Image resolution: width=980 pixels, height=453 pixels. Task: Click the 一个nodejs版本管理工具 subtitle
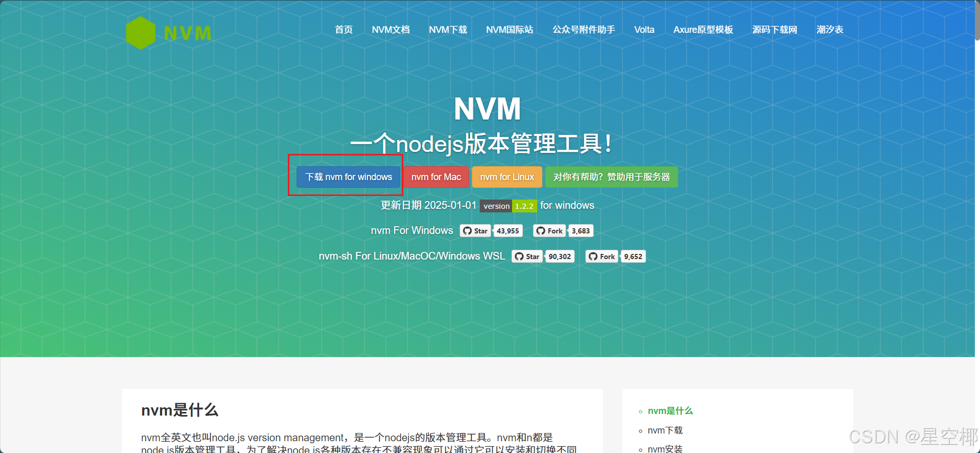click(481, 143)
